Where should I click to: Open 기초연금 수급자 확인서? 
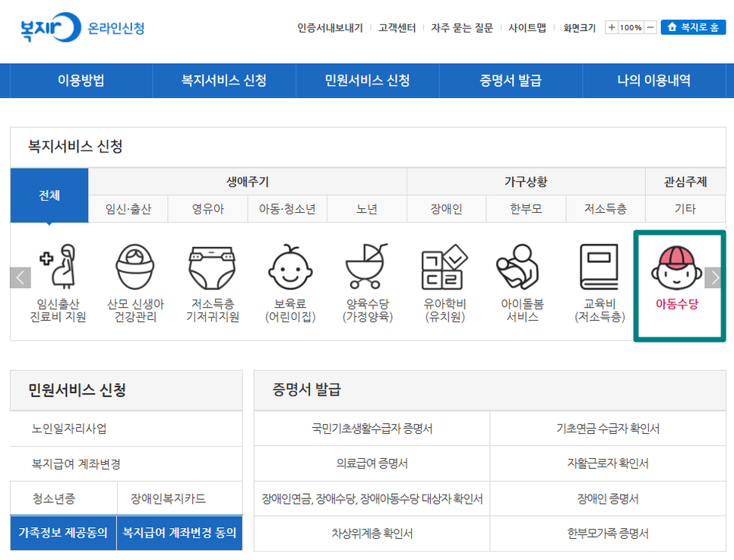click(x=608, y=429)
